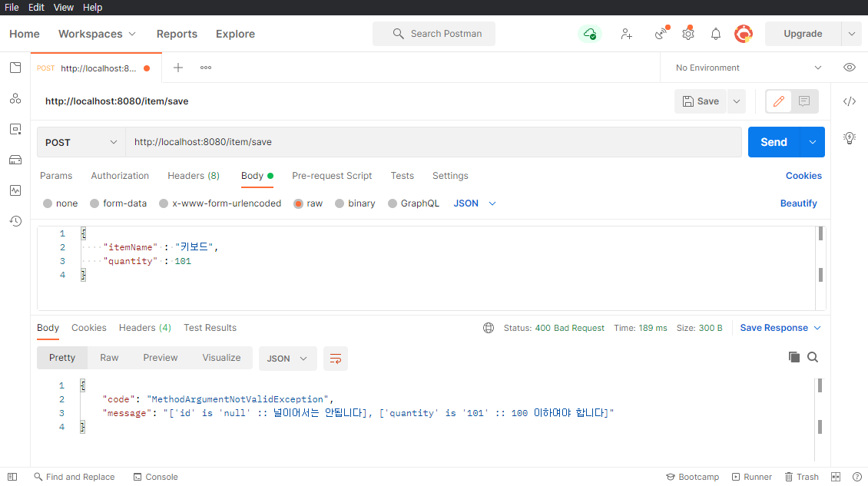Search within the response body
Viewport: 868px width, 486px height.
point(813,357)
